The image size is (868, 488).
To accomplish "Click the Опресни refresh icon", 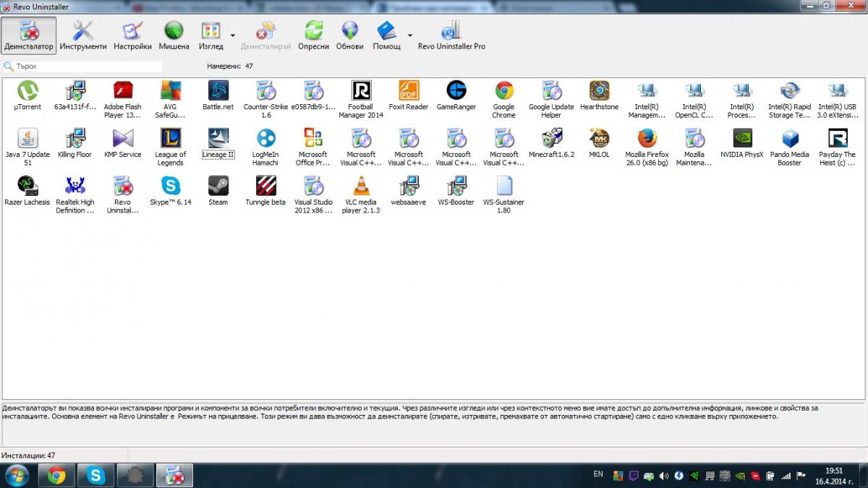I will [313, 35].
